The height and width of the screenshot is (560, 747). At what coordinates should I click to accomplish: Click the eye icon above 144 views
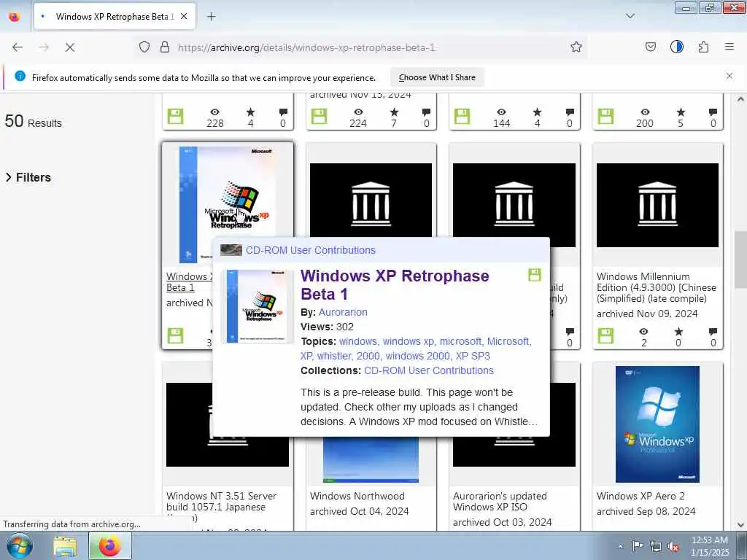pyautogui.click(x=501, y=112)
